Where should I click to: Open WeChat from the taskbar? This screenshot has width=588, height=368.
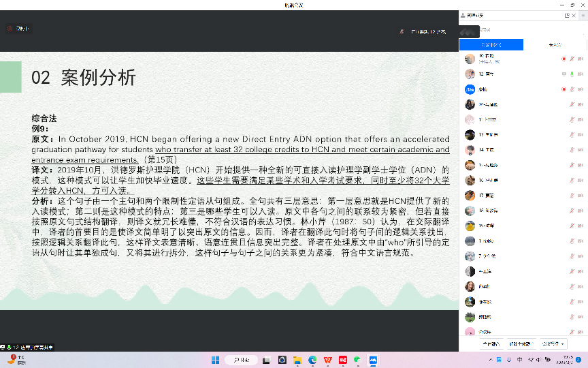click(357, 359)
